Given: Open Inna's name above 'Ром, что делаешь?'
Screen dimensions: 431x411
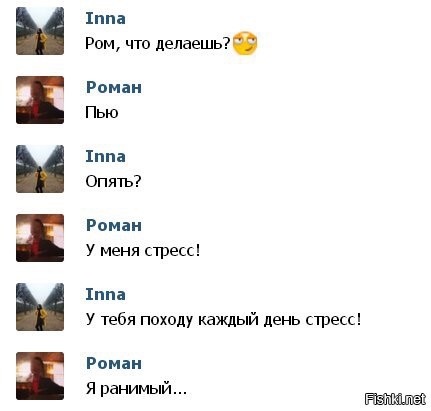Looking at the screenshot, I should 105,18.
